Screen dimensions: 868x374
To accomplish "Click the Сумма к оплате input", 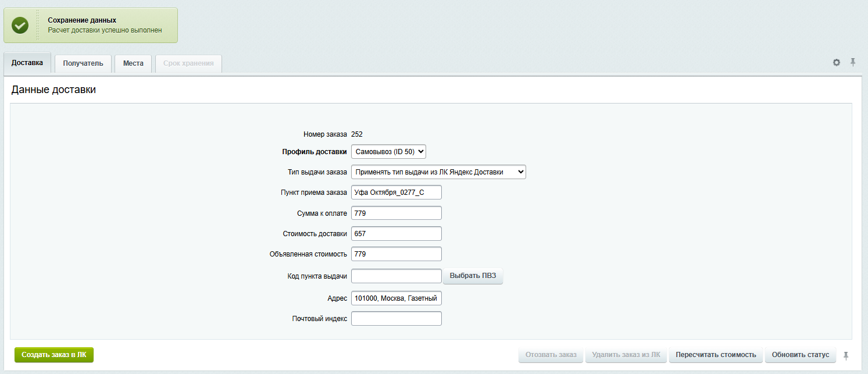I will [397, 213].
